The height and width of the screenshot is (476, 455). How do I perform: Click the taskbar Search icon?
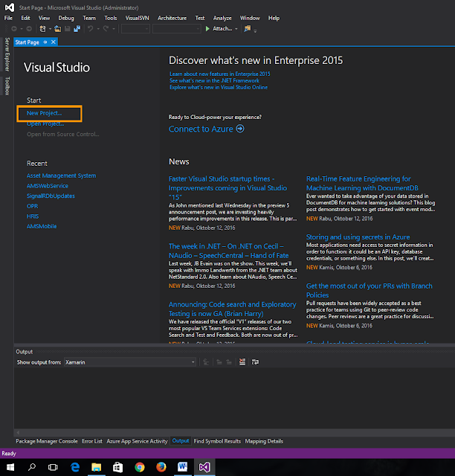point(31,467)
